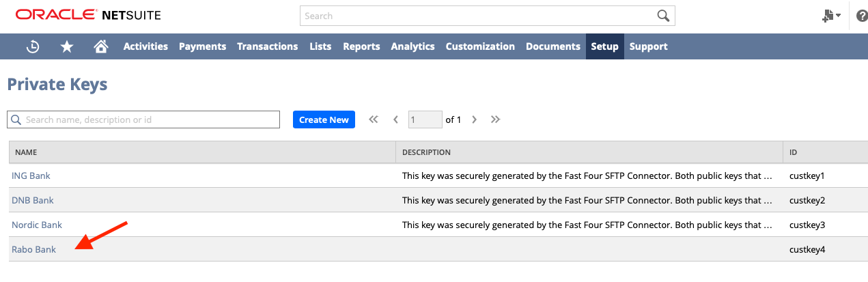
Task: Open the Help question mark icon
Action: (x=862, y=16)
